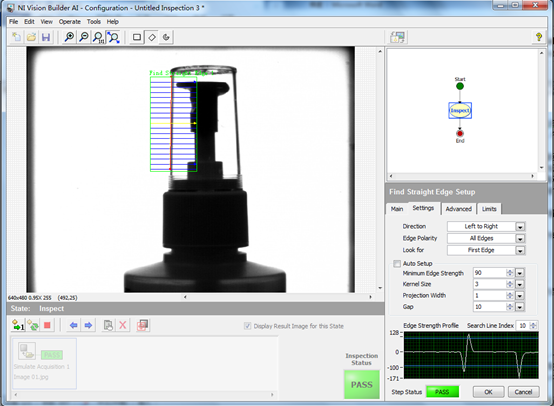Click the red stop inspection button
Viewport: 554px width, 406px height.
pyautogui.click(x=47, y=325)
